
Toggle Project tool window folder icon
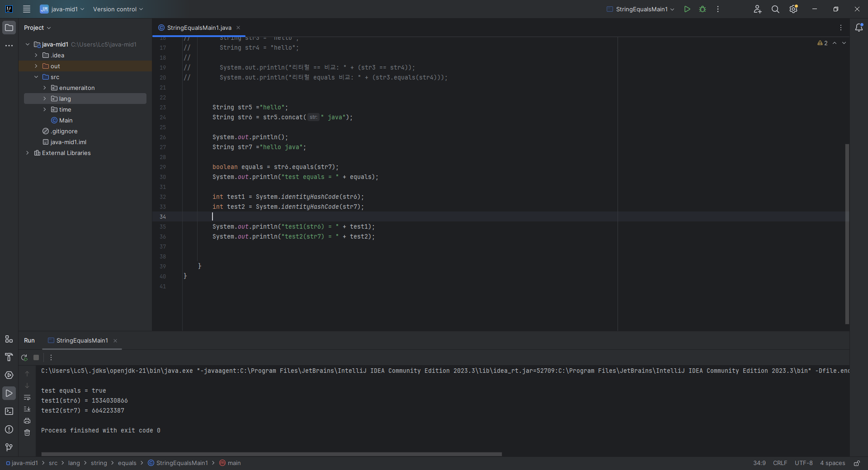pos(9,28)
